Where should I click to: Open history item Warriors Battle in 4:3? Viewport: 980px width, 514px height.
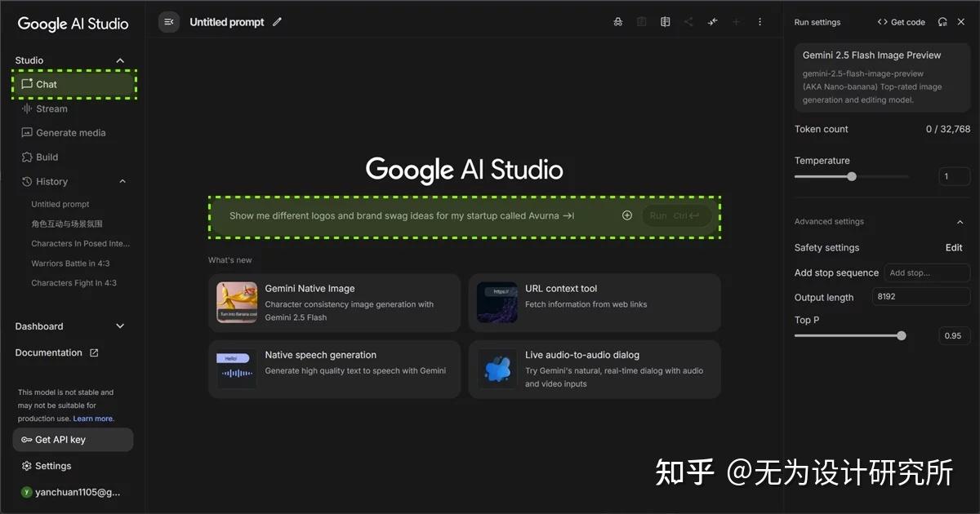[70, 264]
